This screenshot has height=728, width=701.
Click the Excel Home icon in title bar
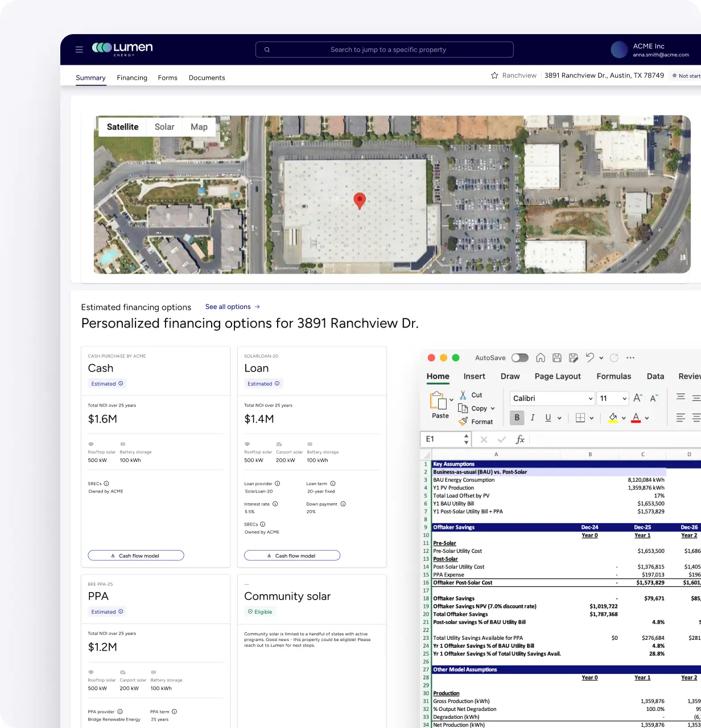point(541,358)
